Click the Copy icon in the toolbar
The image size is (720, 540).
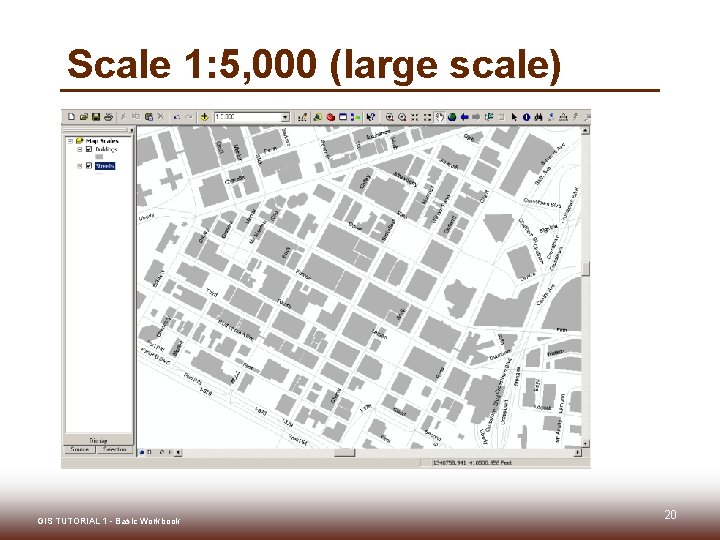click(136, 117)
